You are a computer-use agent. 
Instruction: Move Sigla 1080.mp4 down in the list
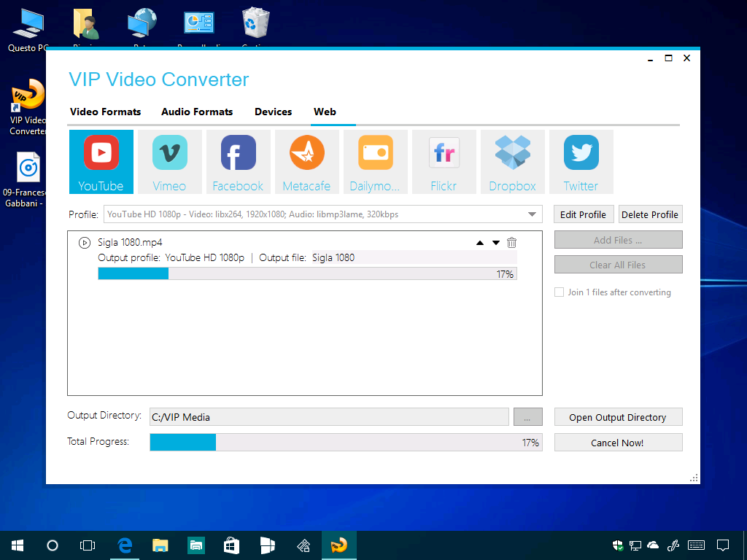coord(496,243)
